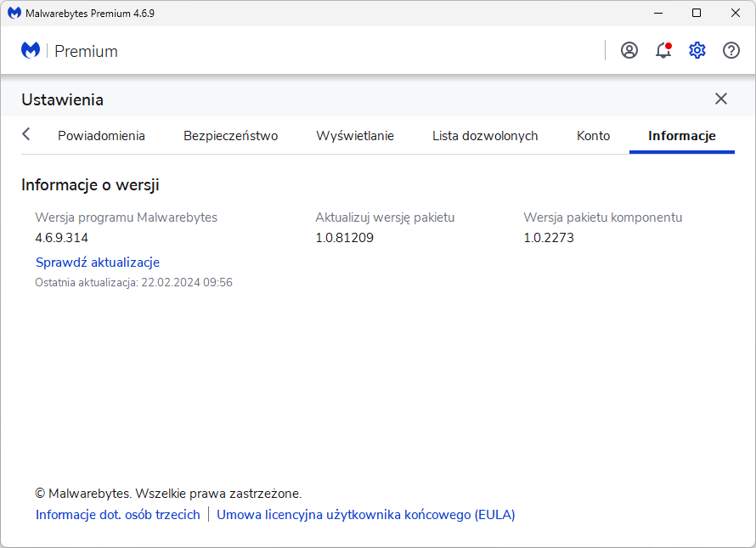Click the Aktualizuj wersję pakietu label
Viewport: 756px width, 548px height.
385,218
